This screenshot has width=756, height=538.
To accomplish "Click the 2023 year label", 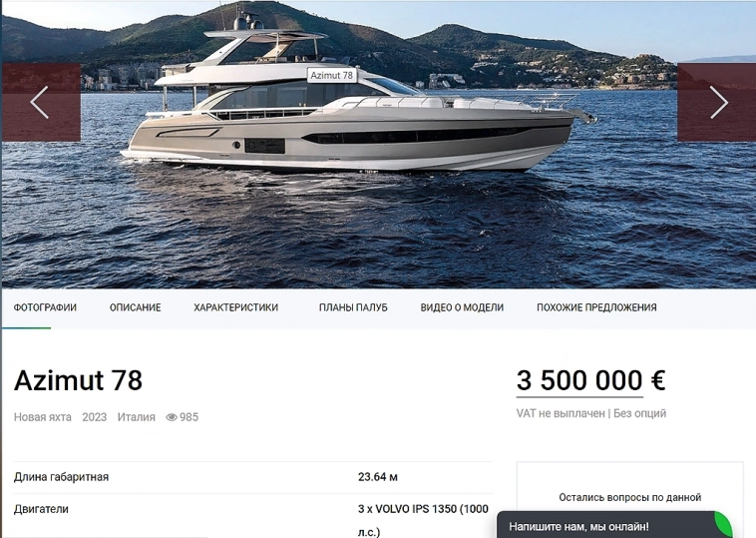I will pyautogui.click(x=94, y=417).
